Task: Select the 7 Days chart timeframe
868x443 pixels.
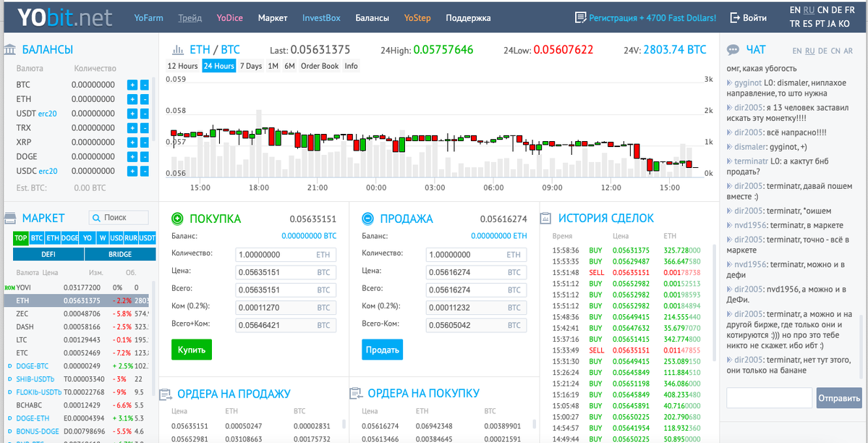Action: [250, 65]
